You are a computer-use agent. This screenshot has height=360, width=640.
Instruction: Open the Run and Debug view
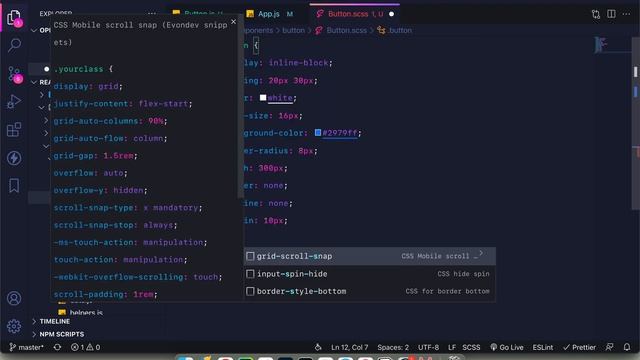coord(14,102)
